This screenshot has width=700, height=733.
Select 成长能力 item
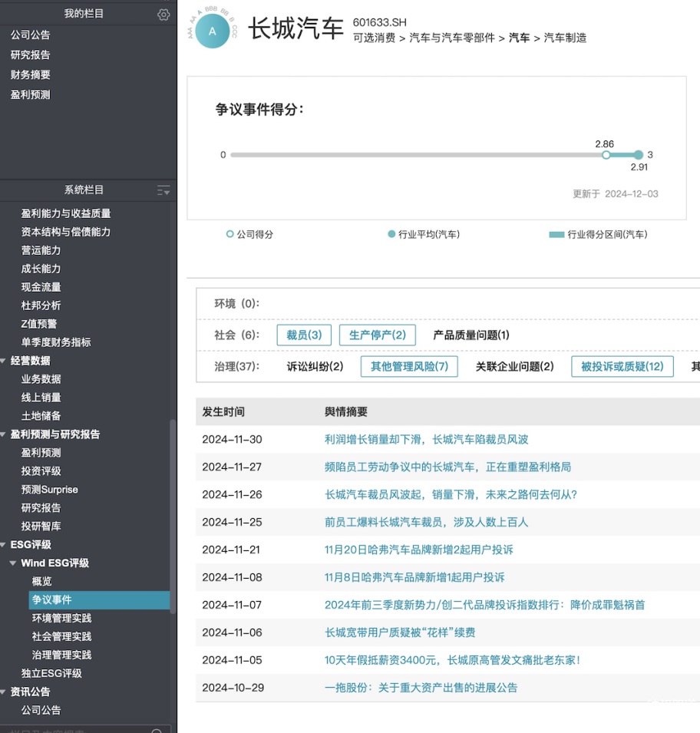41,269
